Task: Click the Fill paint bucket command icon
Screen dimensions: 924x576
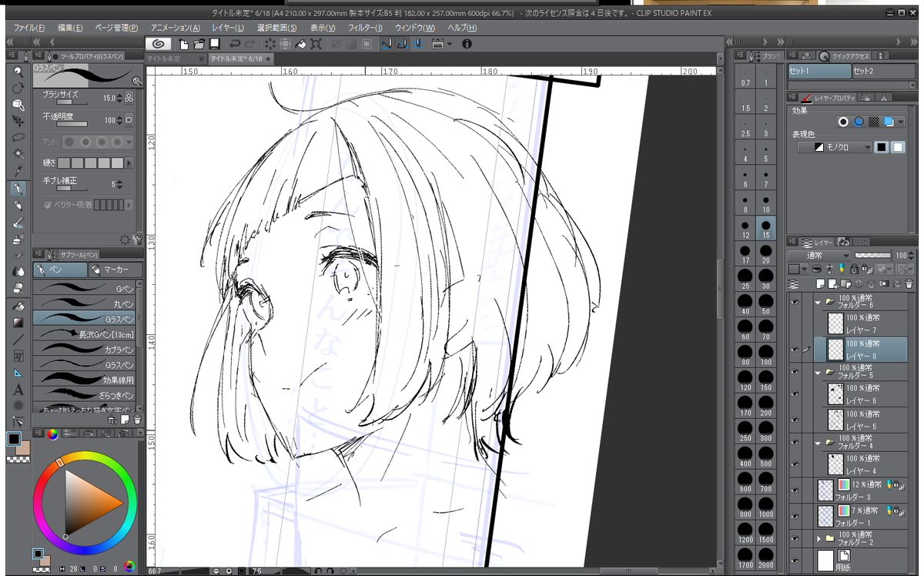Action: pyautogui.click(x=301, y=44)
